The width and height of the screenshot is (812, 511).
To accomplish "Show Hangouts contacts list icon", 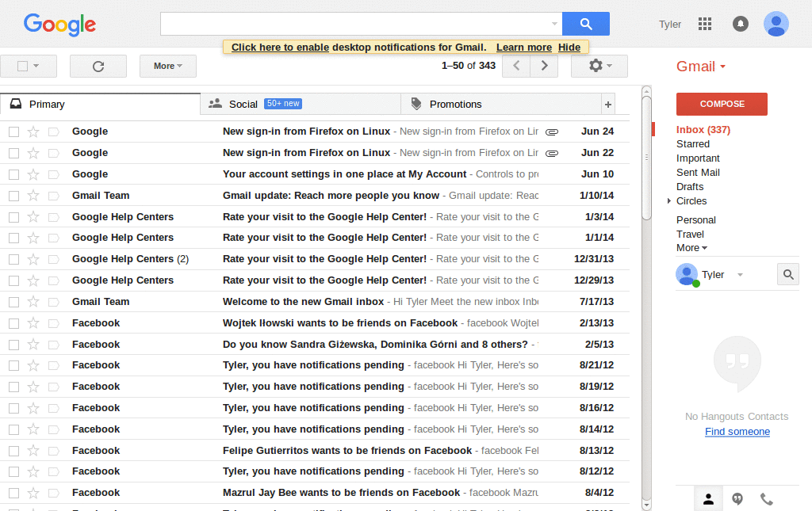I will pos(708,499).
